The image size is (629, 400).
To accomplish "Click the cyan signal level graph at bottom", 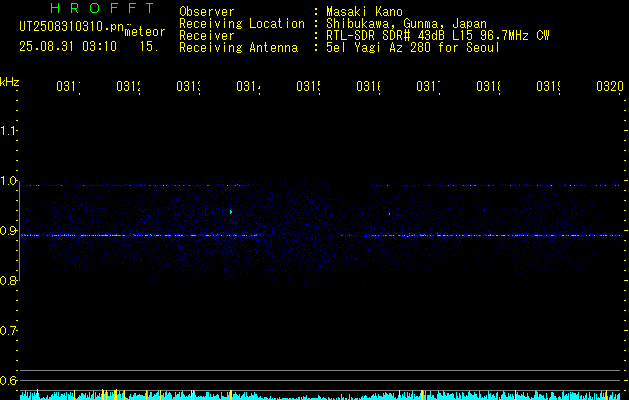I will (320, 395).
